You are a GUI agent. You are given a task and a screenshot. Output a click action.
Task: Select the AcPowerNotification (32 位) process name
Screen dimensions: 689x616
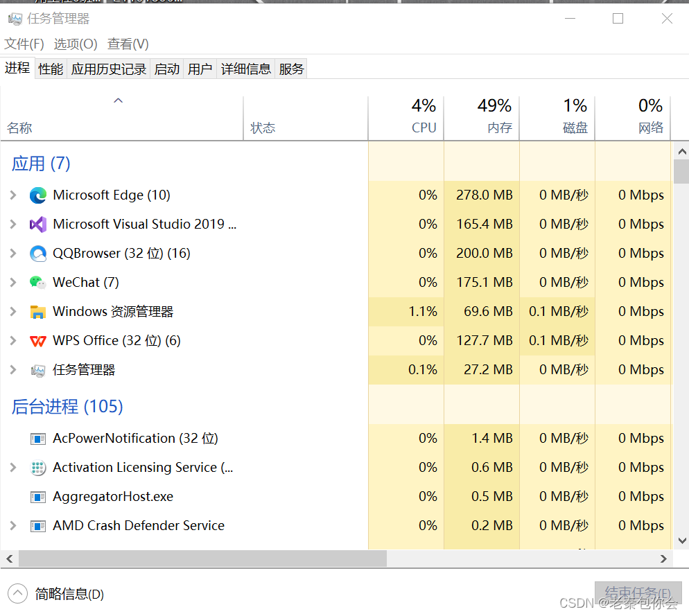[x=135, y=439]
